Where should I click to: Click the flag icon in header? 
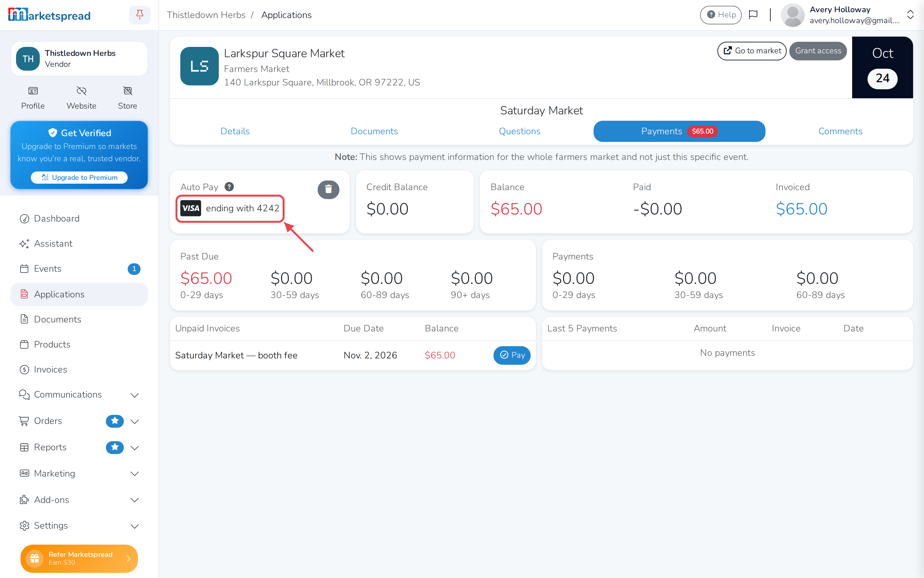[x=753, y=15]
